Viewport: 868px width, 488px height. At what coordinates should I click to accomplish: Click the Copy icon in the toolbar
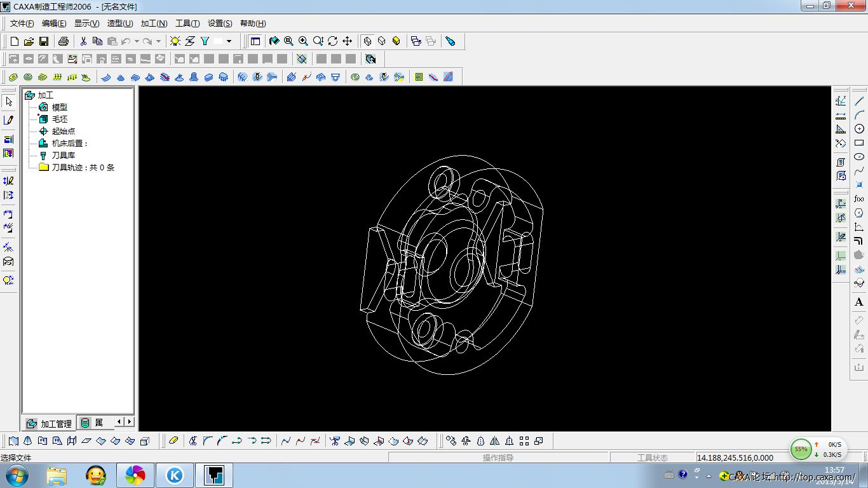pyautogui.click(x=97, y=41)
